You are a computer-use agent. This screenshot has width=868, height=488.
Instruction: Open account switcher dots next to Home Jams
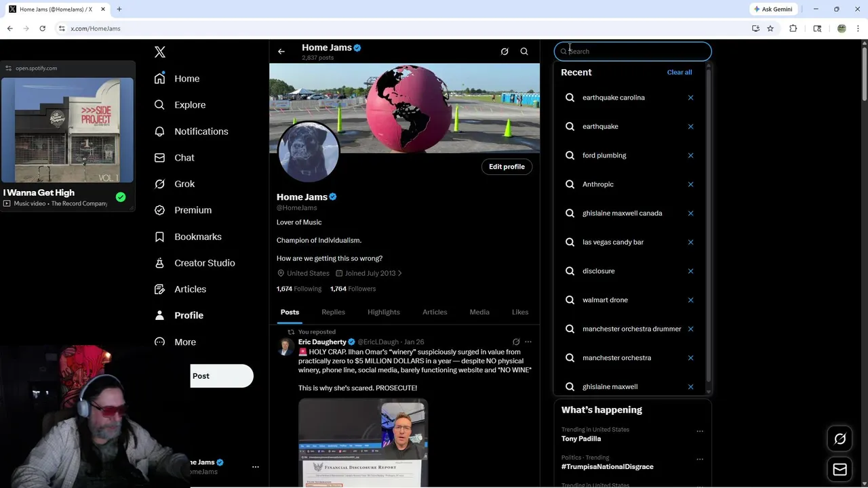(256, 467)
